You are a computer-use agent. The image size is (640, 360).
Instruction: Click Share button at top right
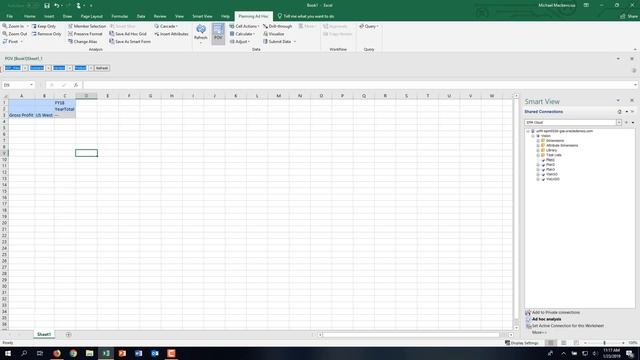pos(629,16)
